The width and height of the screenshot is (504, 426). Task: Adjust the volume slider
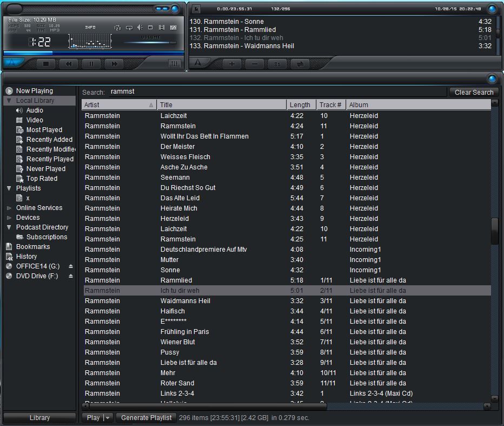point(151,42)
